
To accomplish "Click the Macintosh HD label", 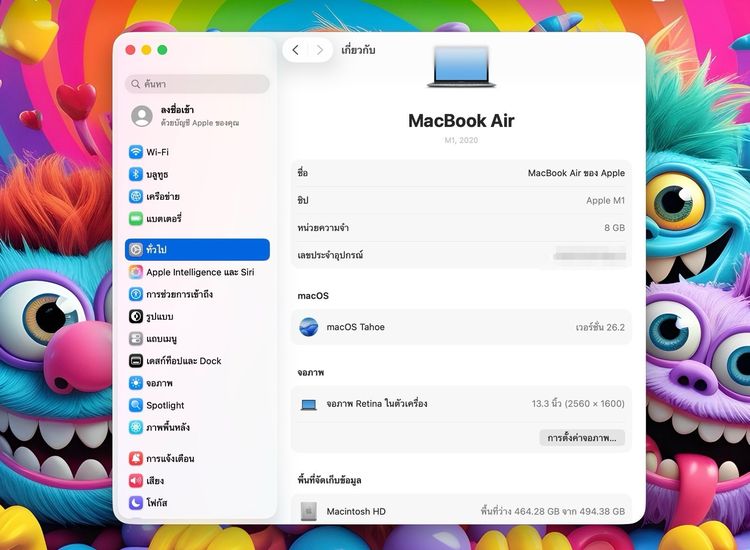I will [x=356, y=511].
